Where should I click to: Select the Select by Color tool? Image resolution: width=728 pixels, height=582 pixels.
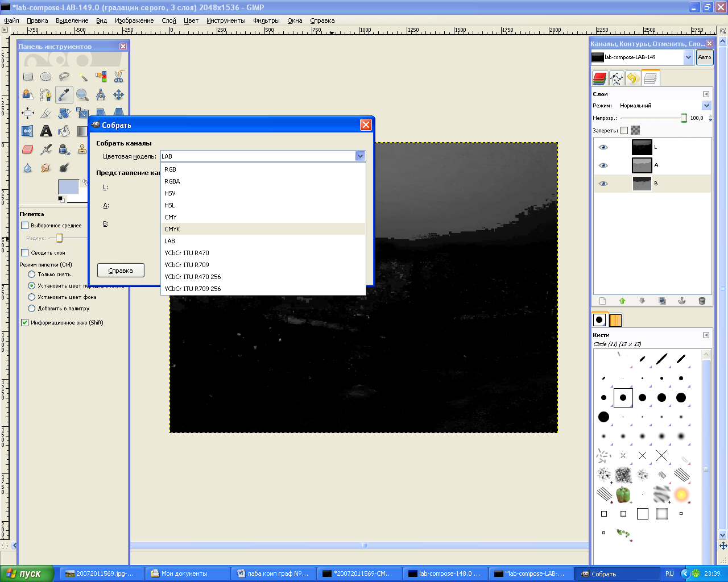click(101, 77)
